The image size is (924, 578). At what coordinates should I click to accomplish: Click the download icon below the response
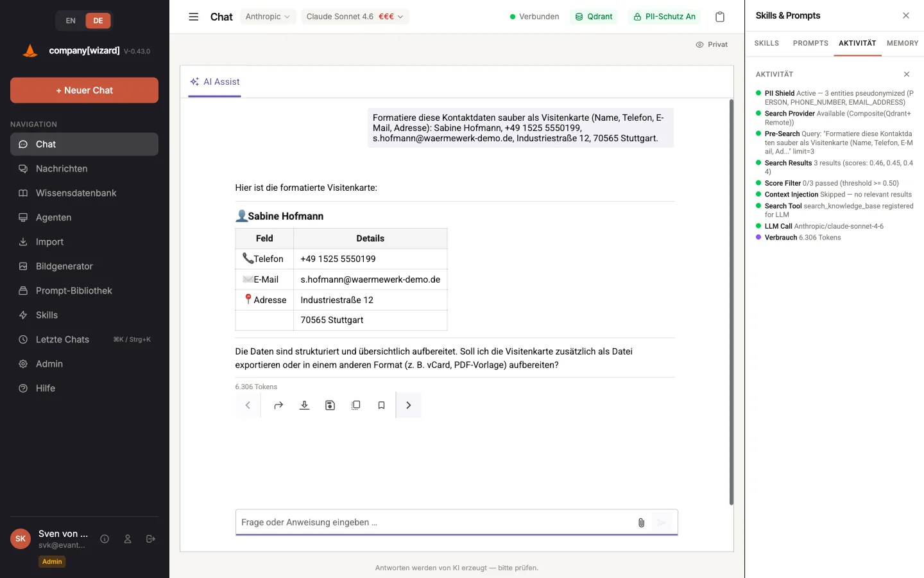pos(304,405)
